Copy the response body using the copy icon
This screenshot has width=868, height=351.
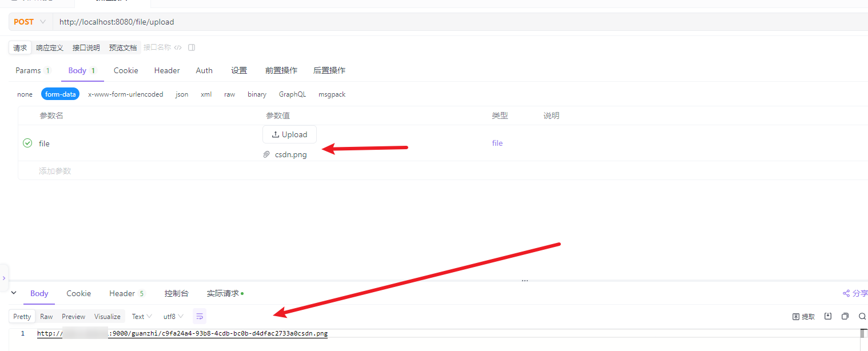[x=845, y=316]
